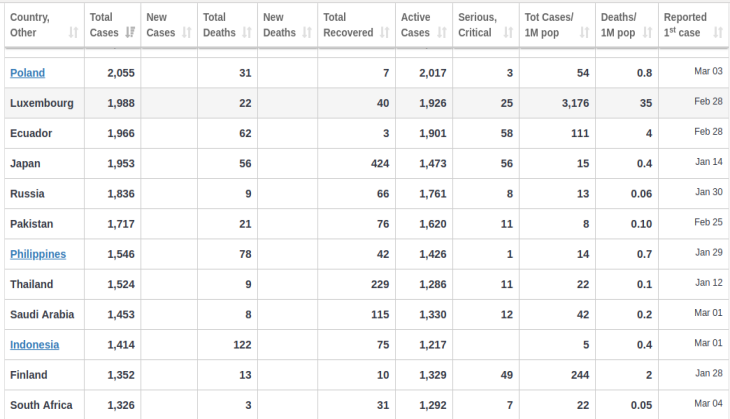
Task: Sort by Deaths/1M pop arrow icon
Action: [x=648, y=33]
